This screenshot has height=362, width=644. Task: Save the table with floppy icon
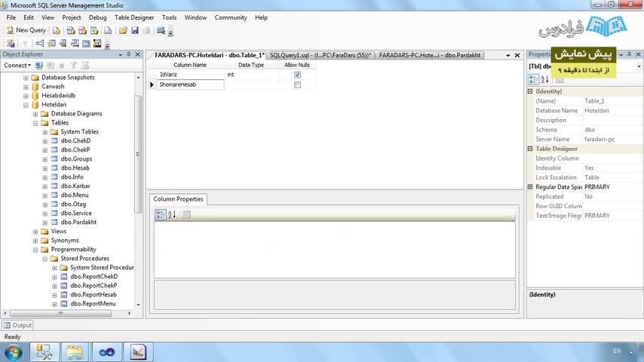[135, 30]
